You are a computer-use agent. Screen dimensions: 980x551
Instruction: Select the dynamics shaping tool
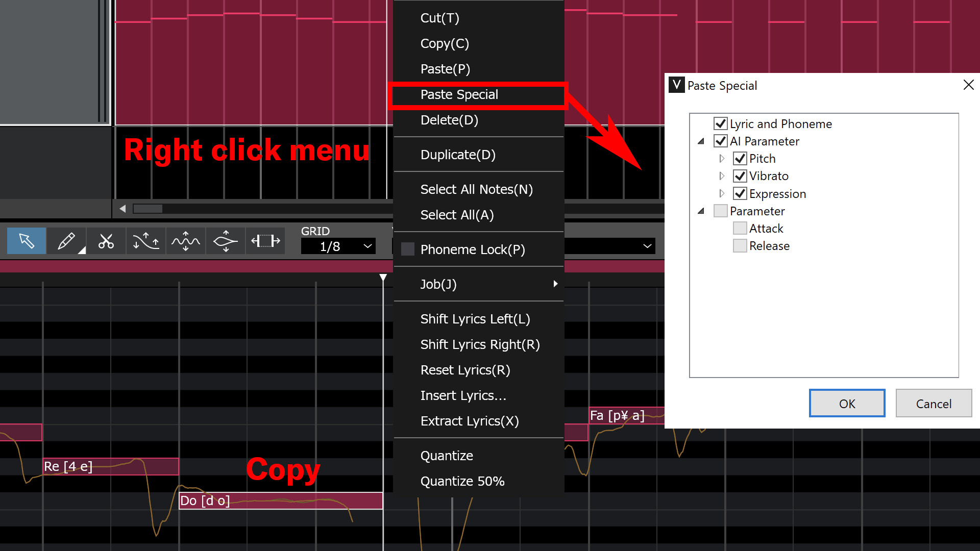tap(225, 241)
